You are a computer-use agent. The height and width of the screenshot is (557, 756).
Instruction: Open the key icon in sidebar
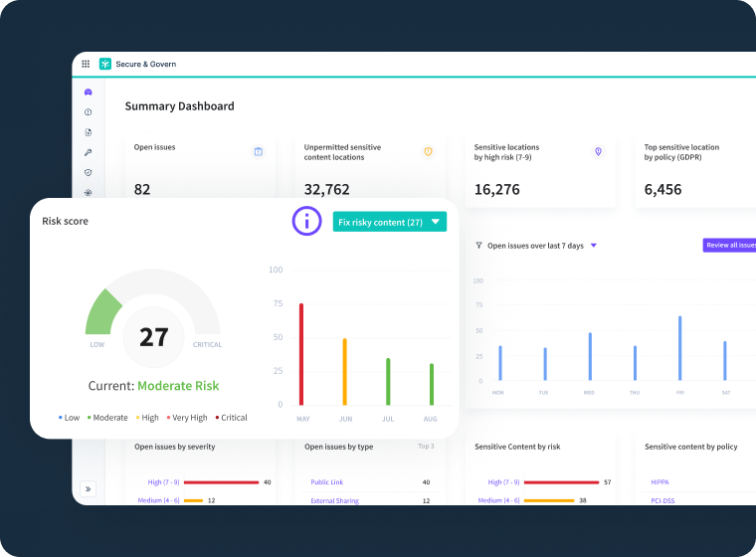(x=89, y=152)
